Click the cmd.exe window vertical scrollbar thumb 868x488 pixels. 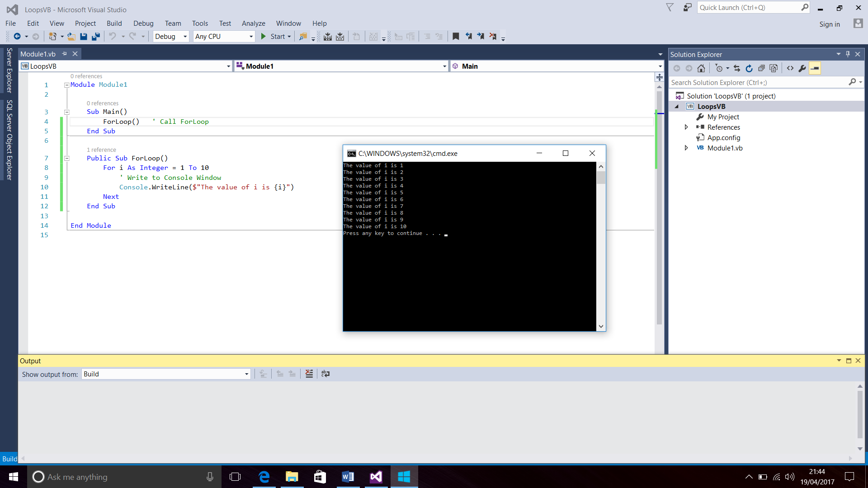601,178
